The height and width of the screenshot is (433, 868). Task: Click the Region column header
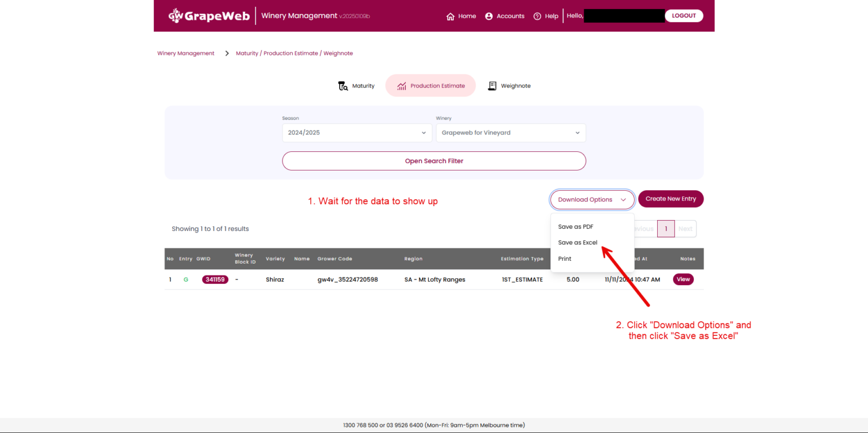413,259
